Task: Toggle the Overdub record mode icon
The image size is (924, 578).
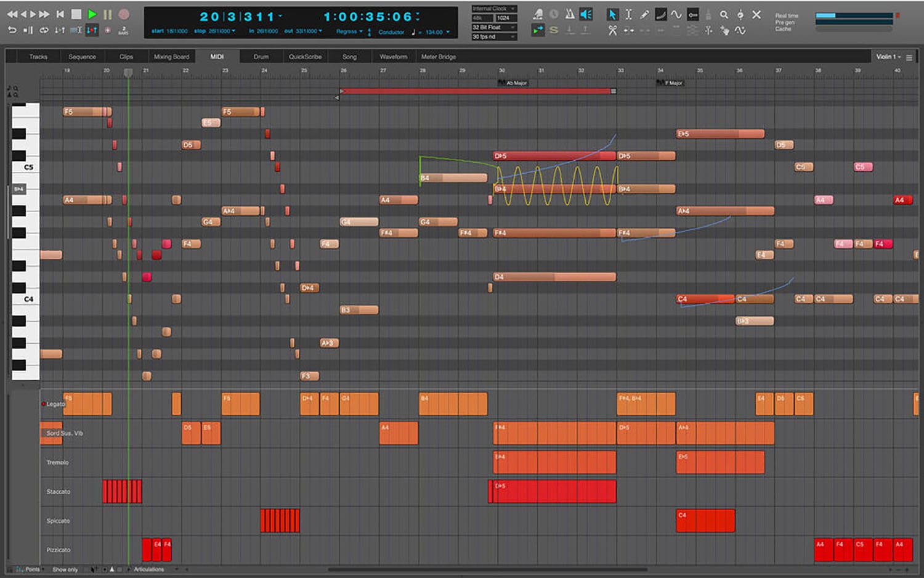Action: pyautogui.click(x=108, y=30)
